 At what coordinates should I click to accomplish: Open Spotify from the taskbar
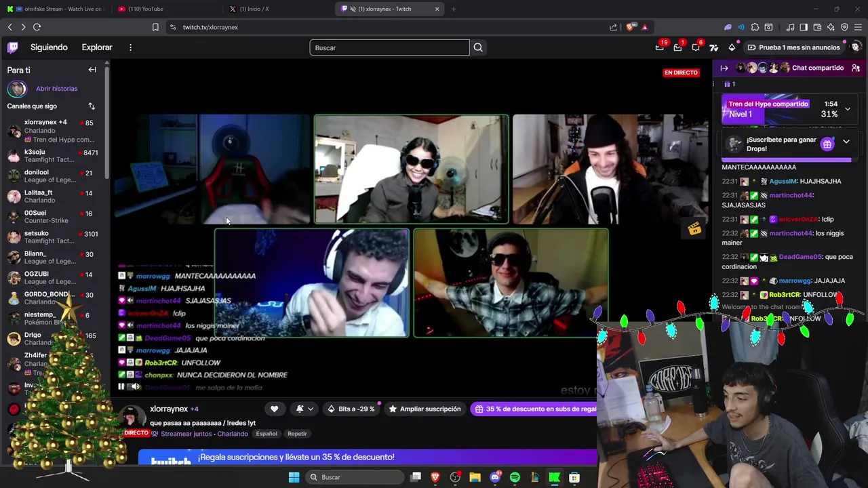tap(515, 477)
